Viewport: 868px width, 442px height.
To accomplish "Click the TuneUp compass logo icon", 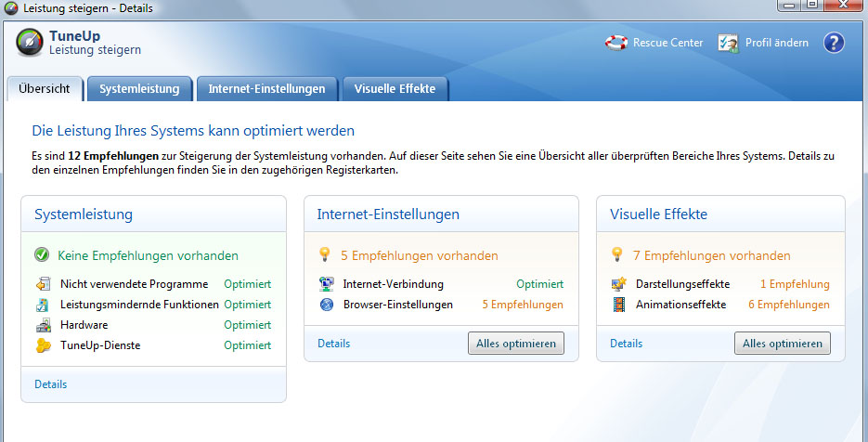I will point(30,43).
